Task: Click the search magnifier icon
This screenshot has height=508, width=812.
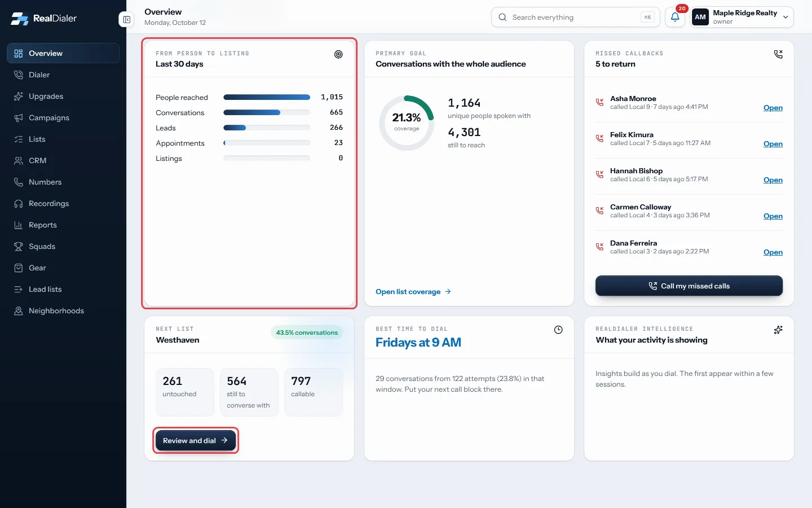Action: click(502, 17)
